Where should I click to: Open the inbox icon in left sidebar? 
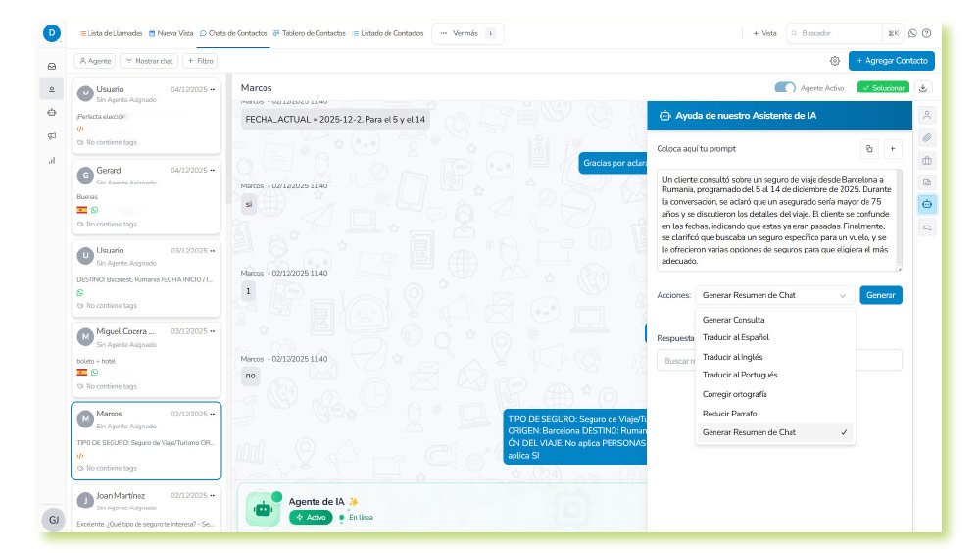52,66
